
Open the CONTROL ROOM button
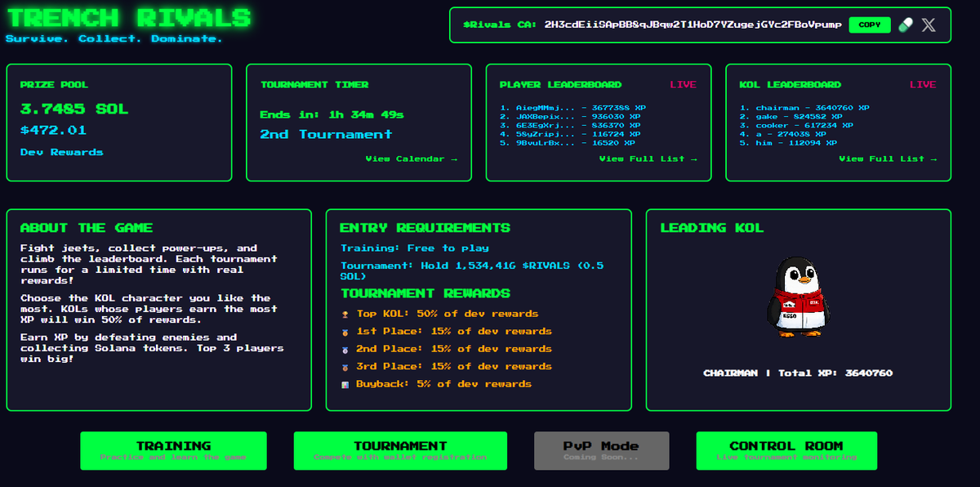click(x=786, y=450)
